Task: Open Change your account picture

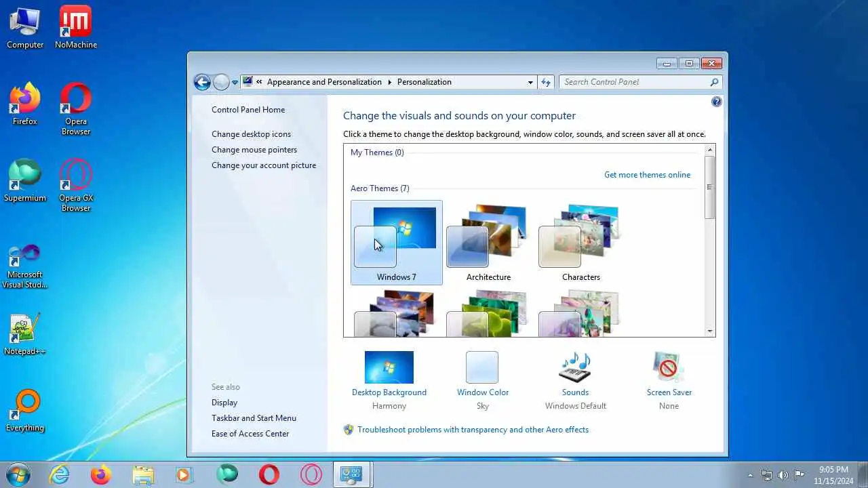Action: point(264,165)
